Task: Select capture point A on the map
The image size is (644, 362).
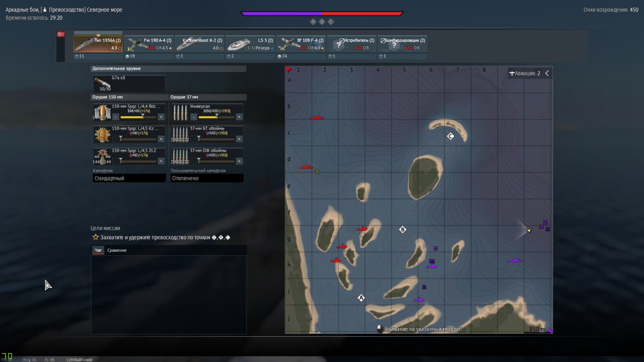Action: pos(361,298)
